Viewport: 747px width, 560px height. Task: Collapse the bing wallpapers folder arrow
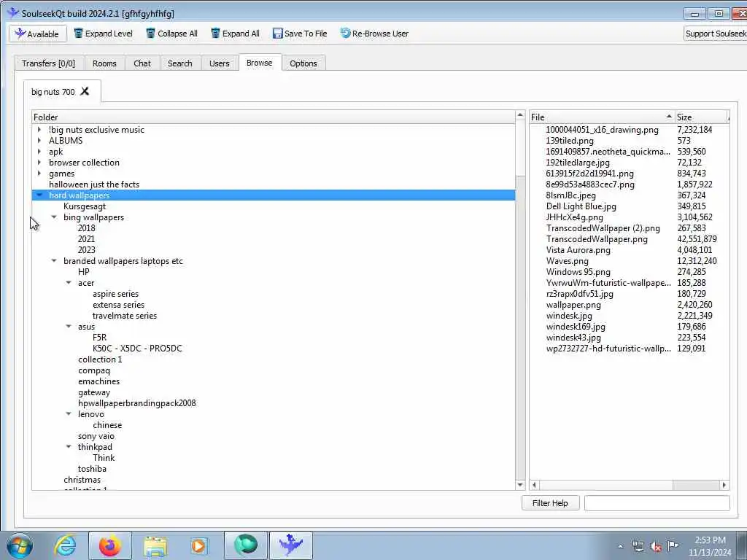tap(54, 217)
